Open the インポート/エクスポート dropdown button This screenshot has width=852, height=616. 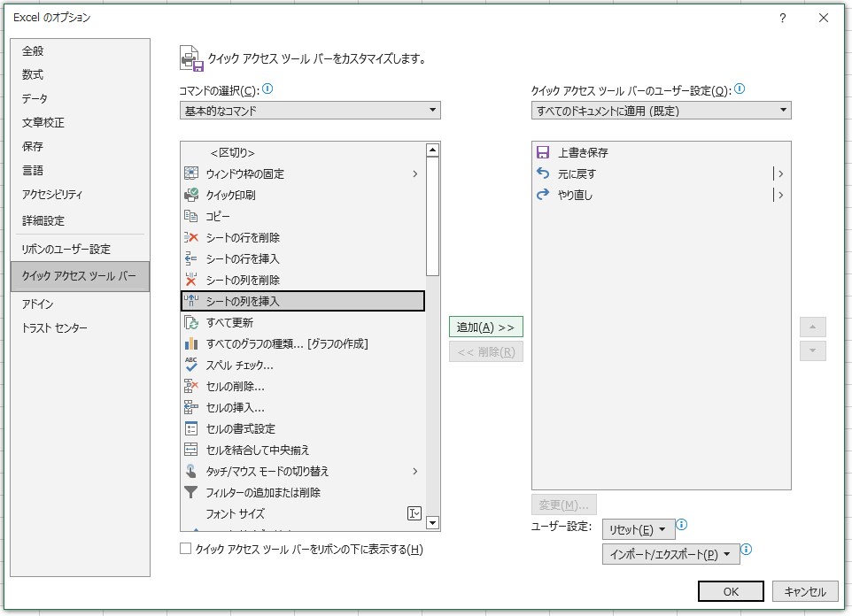click(671, 555)
